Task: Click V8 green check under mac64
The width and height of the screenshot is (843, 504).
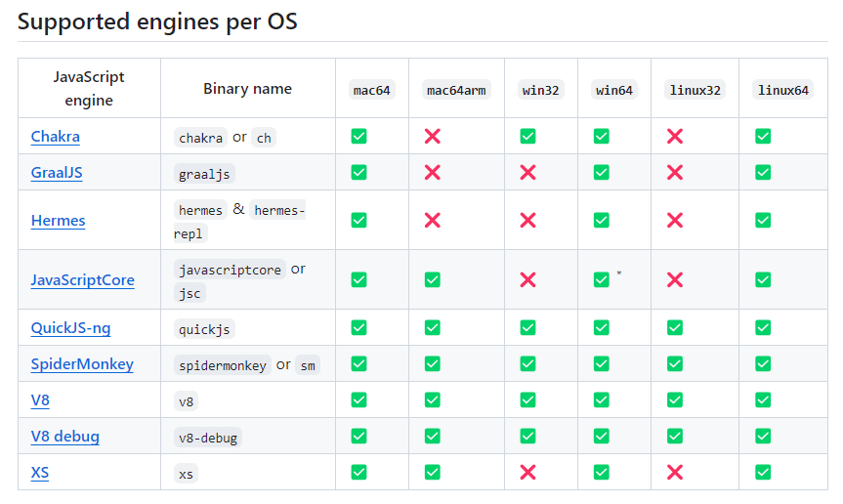Action: pos(359,400)
